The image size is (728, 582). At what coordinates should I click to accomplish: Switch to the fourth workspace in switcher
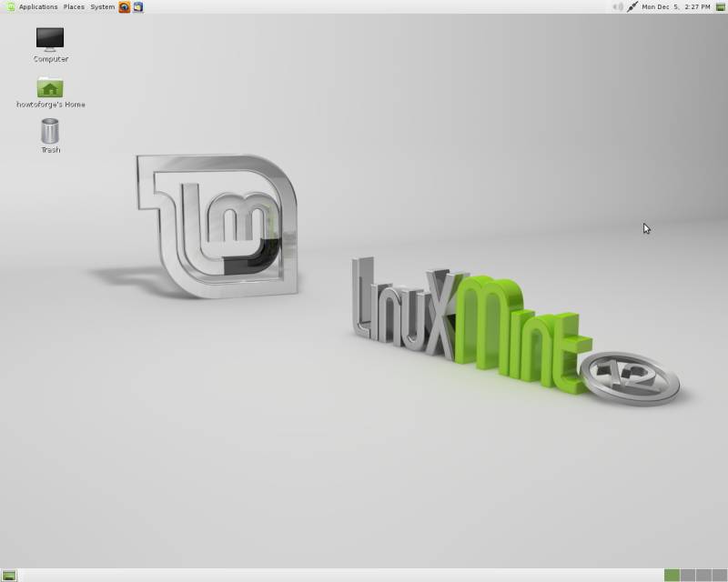point(719,576)
